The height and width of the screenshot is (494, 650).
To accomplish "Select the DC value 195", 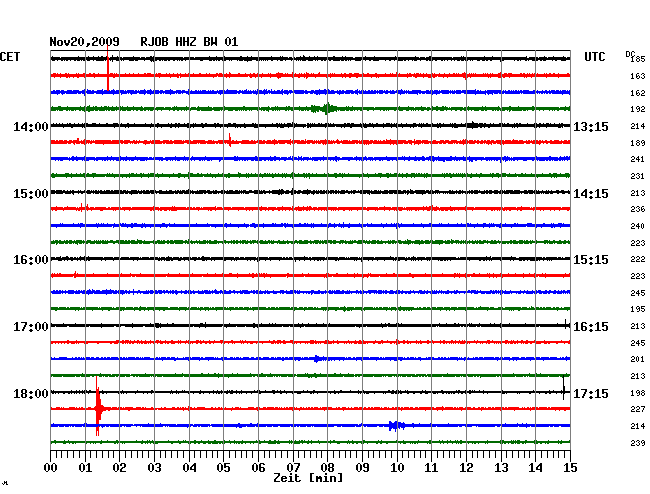I will coord(638,309).
